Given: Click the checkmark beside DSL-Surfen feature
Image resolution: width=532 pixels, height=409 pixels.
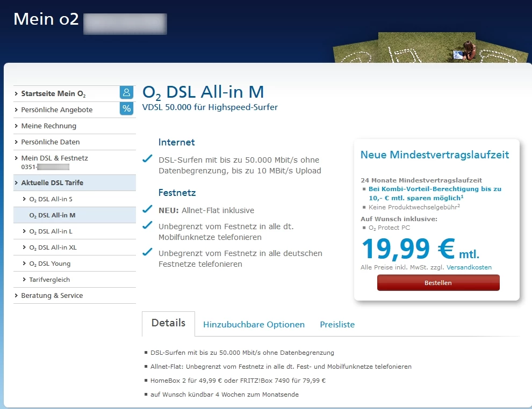Looking at the screenshot, I should point(147,158).
